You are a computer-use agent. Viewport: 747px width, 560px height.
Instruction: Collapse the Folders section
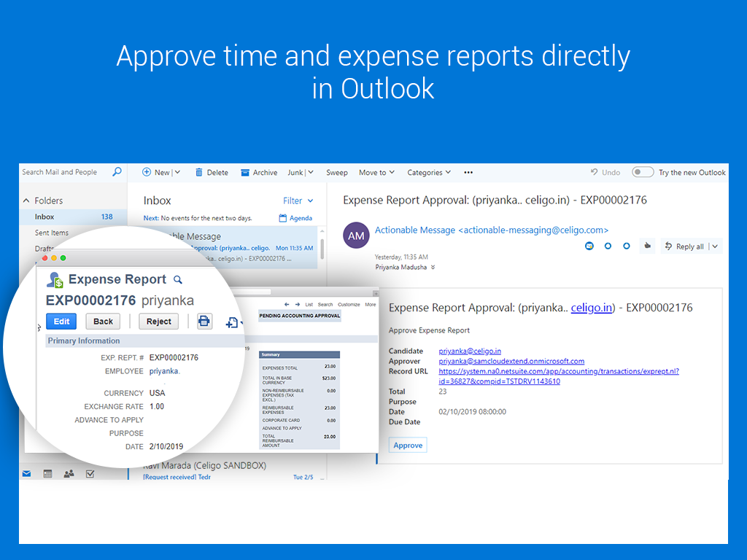pyautogui.click(x=26, y=201)
